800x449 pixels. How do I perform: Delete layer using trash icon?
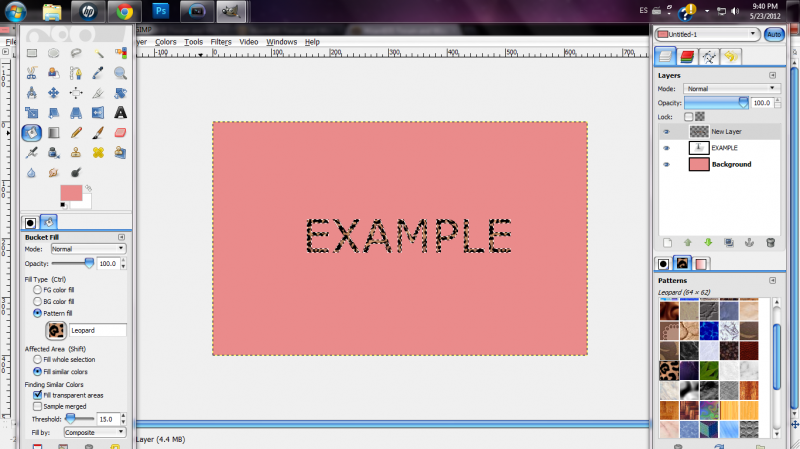coord(770,243)
